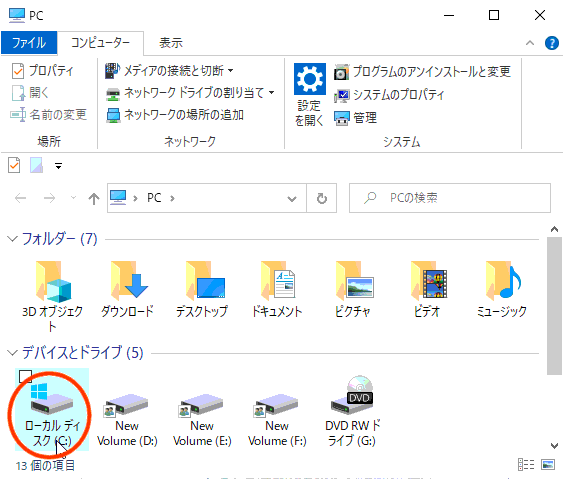Open the ビデオ folder
The width and height of the screenshot is (564, 479).
tap(427, 290)
